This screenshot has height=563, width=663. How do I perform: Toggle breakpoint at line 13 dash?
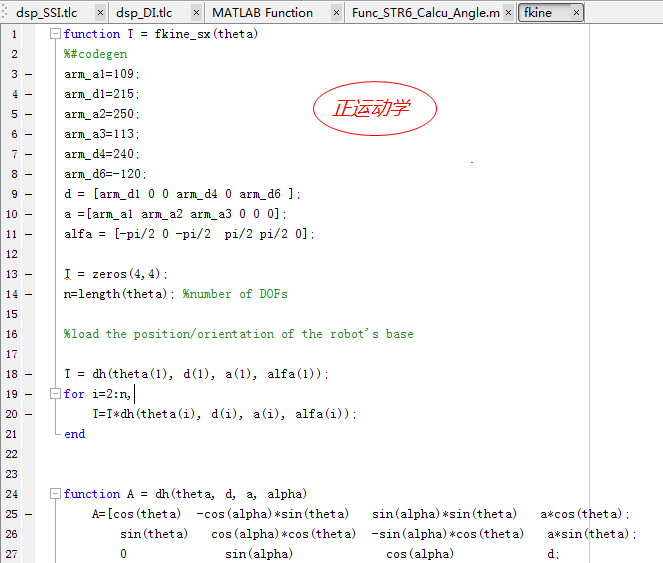(28, 274)
